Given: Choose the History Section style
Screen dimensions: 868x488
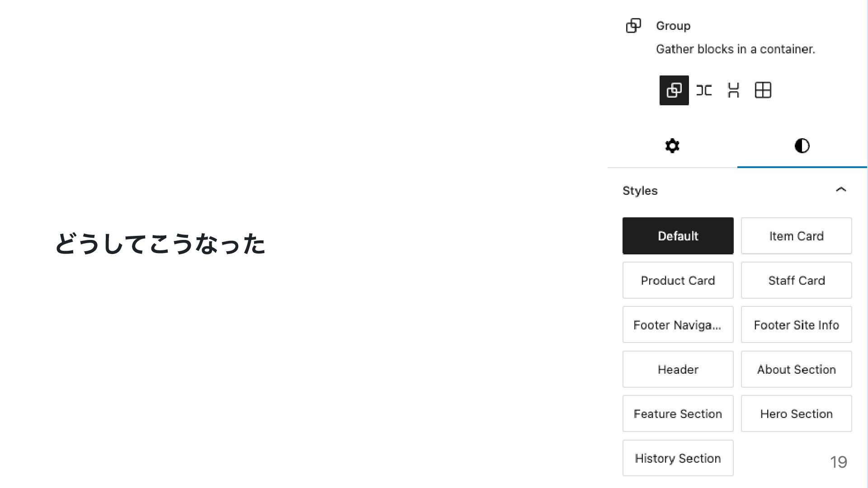Looking at the screenshot, I should (678, 458).
